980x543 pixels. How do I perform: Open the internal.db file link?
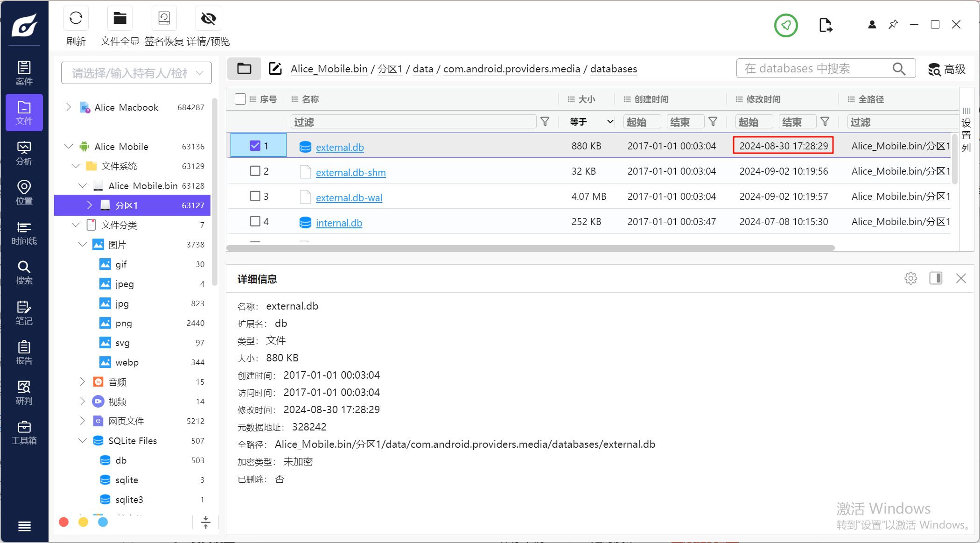(339, 223)
